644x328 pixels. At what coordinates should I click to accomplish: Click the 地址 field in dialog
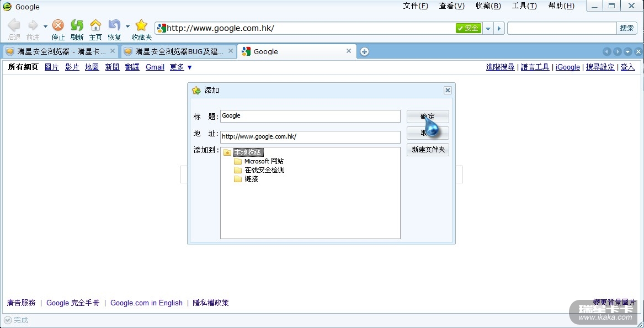310,137
